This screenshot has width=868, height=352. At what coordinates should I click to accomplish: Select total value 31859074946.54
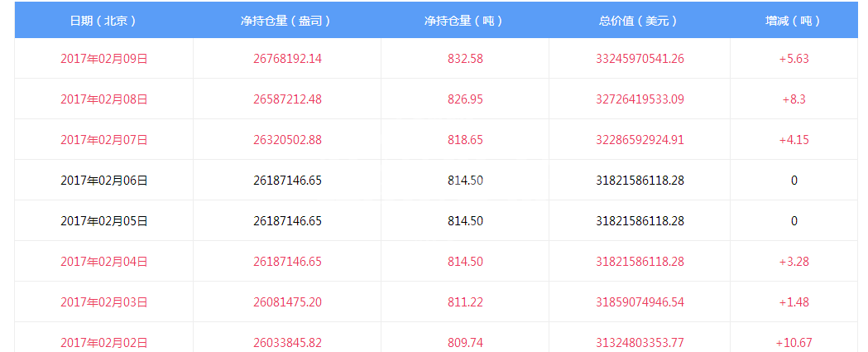point(640,302)
